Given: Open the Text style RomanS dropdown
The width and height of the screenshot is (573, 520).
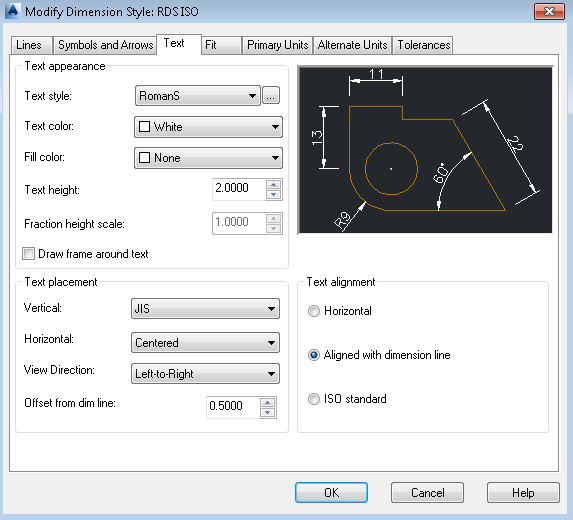Looking at the screenshot, I should coord(198,96).
